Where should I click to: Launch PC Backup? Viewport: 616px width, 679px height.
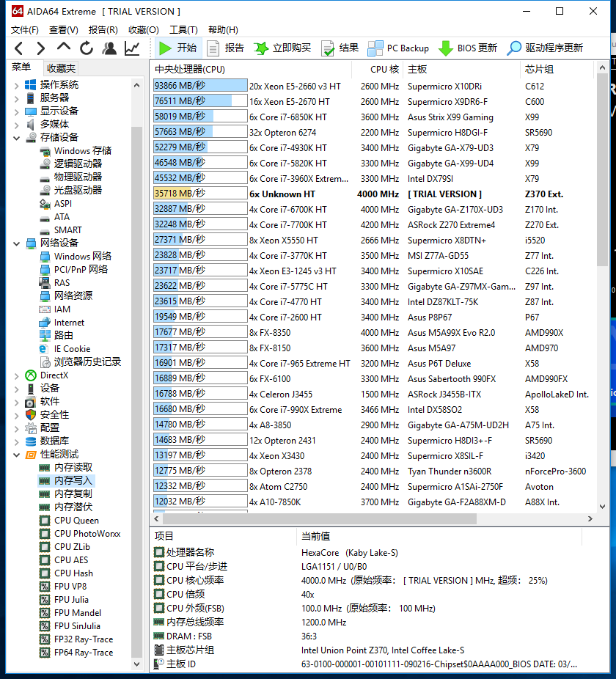(x=398, y=48)
